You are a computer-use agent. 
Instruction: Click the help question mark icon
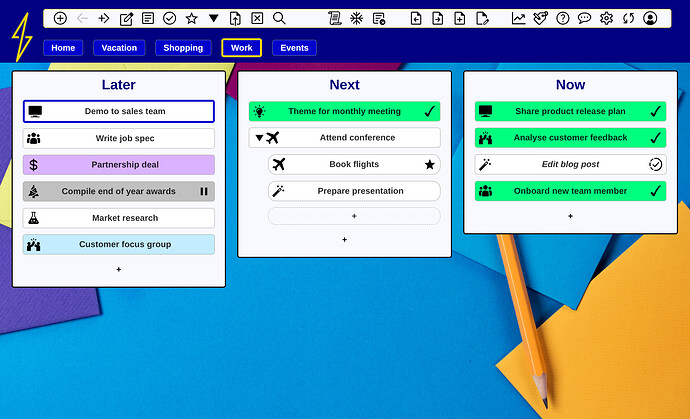(562, 18)
